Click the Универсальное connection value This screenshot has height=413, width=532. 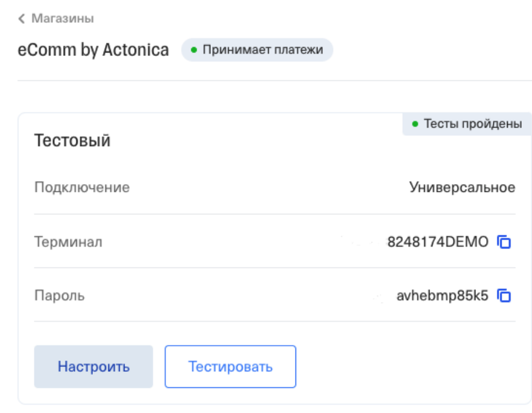point(462,188)
